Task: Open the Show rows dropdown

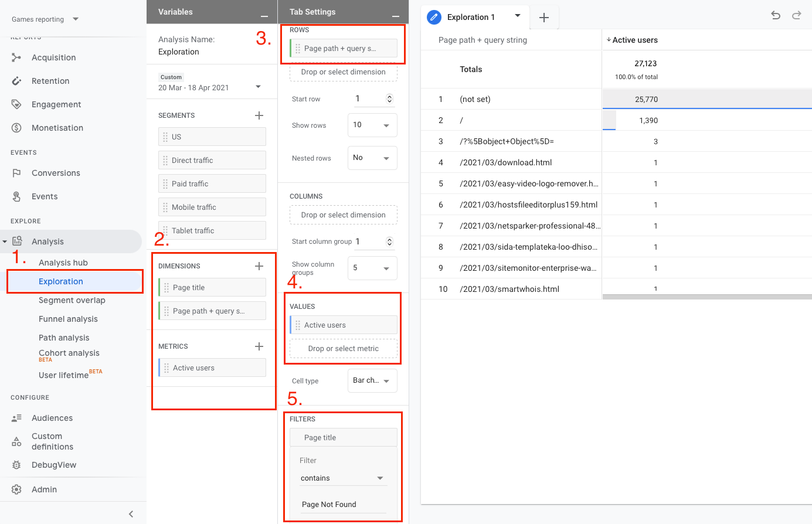Action: 372,125
